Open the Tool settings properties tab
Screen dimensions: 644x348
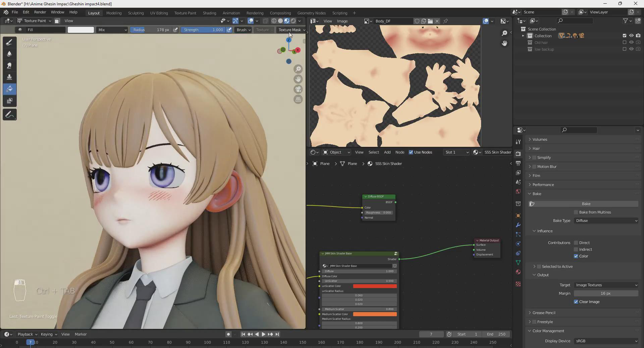coord(518,141)
